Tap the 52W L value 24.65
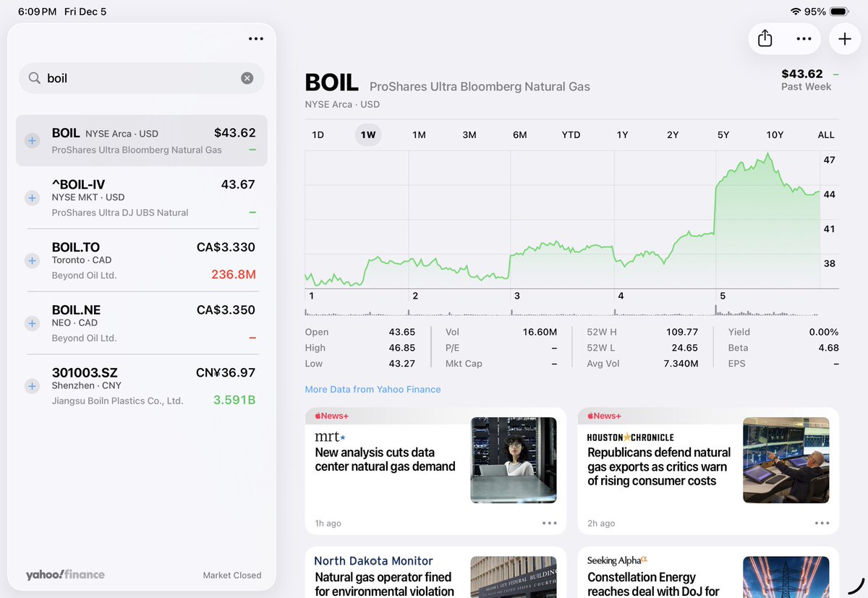The width and height of the screenshot is (868, 598). point(684,348)
